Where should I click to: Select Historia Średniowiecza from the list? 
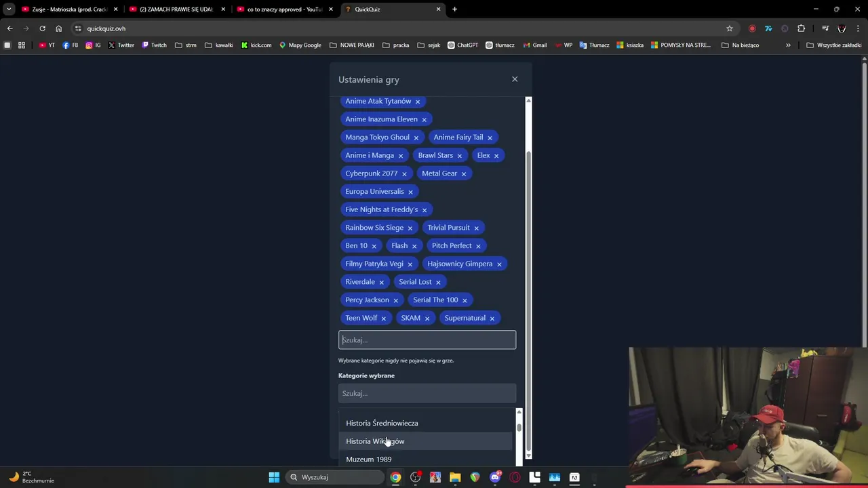(427, 423)
